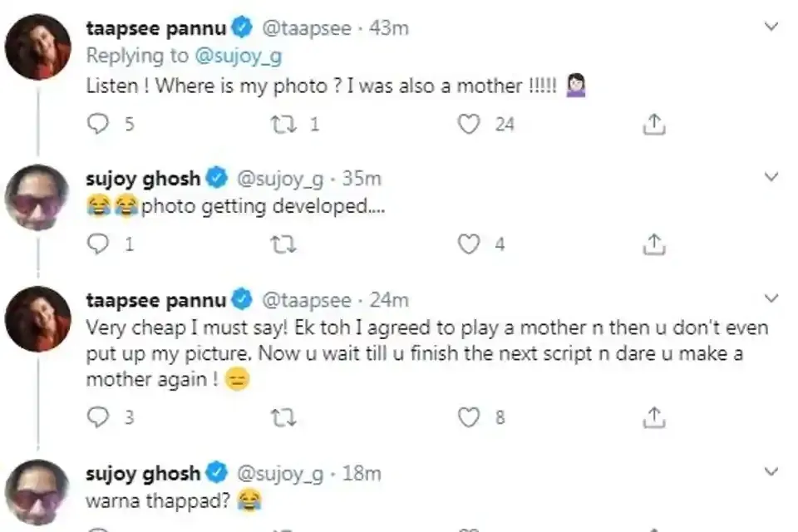Share Taapsee's 'Where is my photo' tweet
The width and height of the screenshot is (798, 532).
tap(654, 125)
